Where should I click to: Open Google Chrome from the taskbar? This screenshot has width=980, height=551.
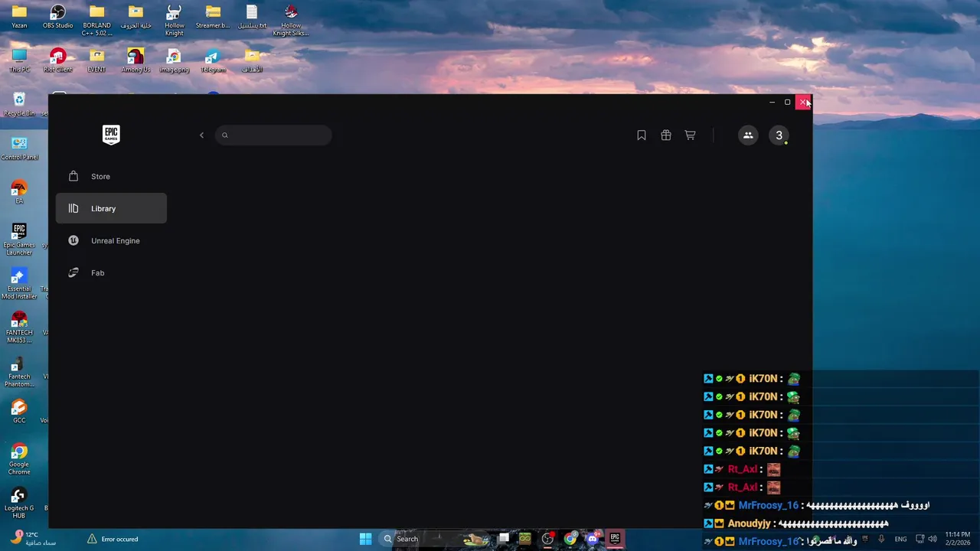pyautogui.click(x=570, y=539)
